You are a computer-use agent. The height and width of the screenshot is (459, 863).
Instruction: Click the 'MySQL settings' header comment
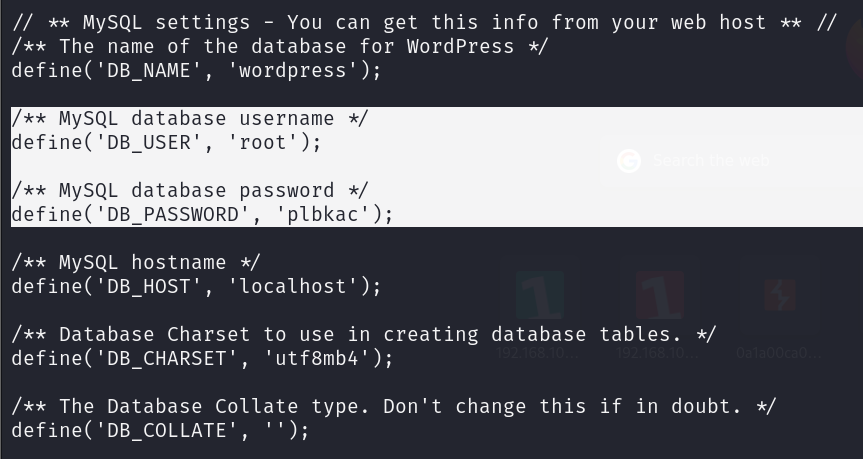(424, 23)
